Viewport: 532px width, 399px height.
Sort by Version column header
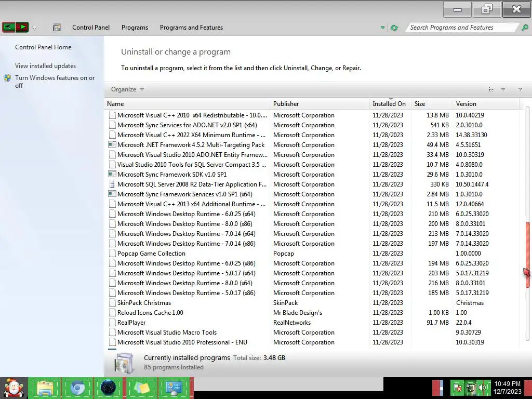(x=486, y=104)
